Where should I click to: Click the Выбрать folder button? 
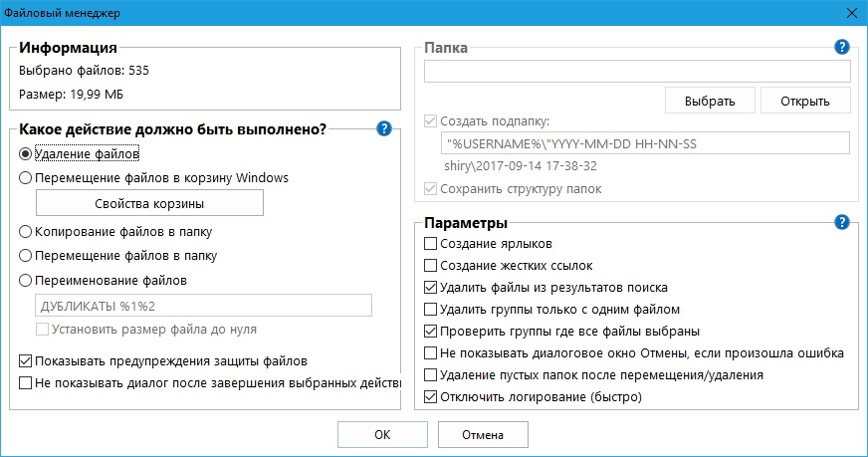710,101
